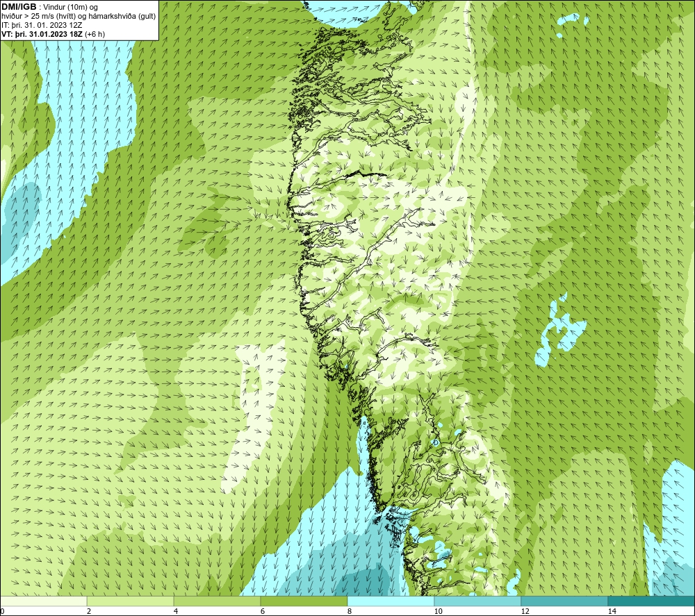Click the "IT: þri. 31. 01. 2023 12Z" line
The image size is (695, 616).
click(x=42, y=25)
